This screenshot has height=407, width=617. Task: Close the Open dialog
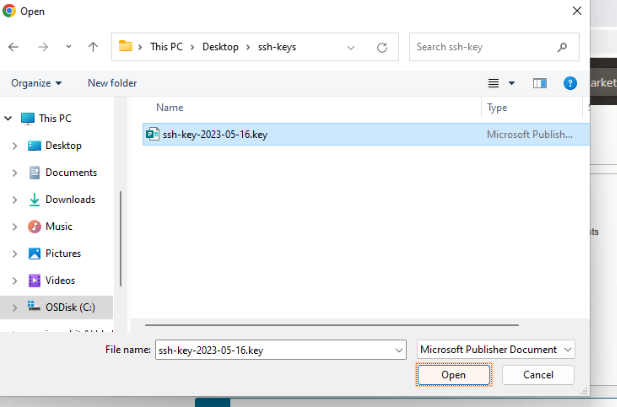coord(577,11)
